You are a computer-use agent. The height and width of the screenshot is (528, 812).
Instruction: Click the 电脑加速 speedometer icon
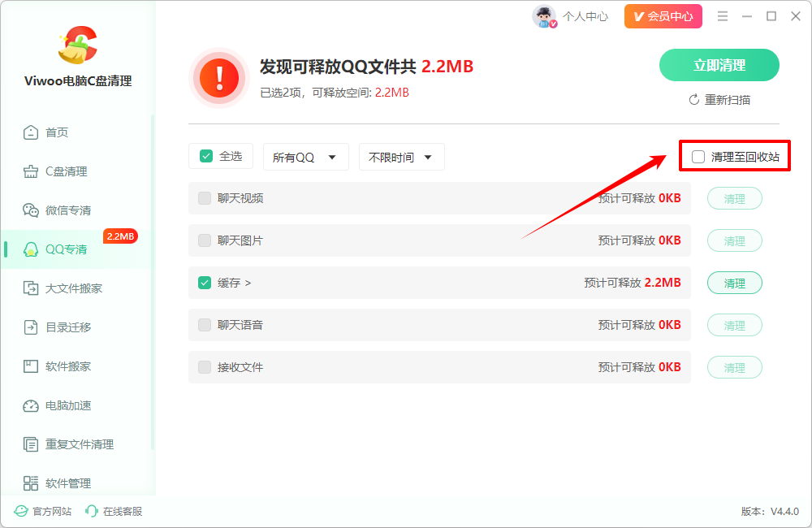tap(31, 405)
